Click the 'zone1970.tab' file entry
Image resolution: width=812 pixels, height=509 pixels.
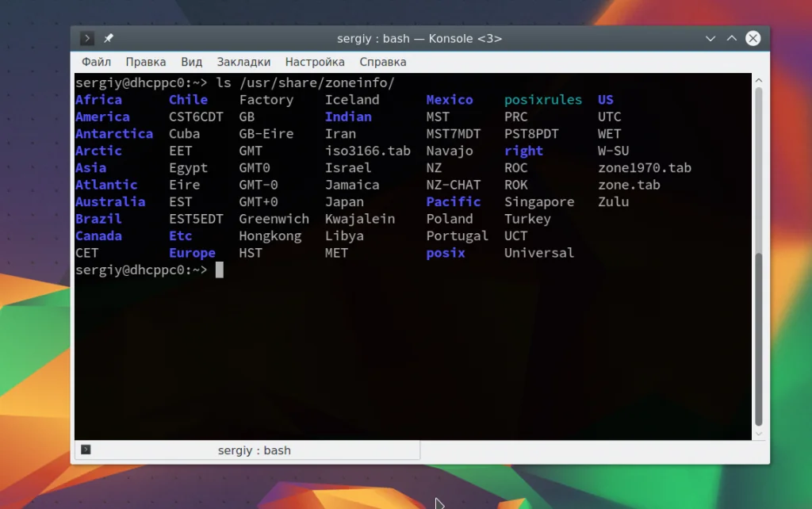click(x=645, y=168)
